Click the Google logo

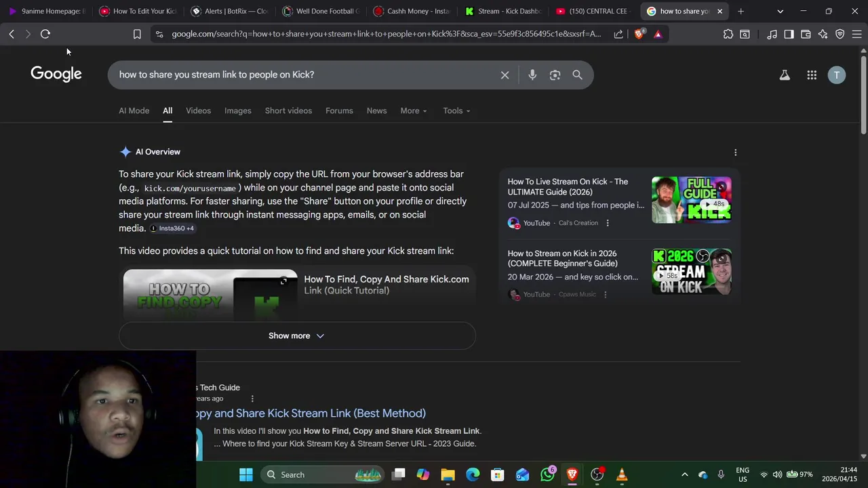(x=56, y=74)
